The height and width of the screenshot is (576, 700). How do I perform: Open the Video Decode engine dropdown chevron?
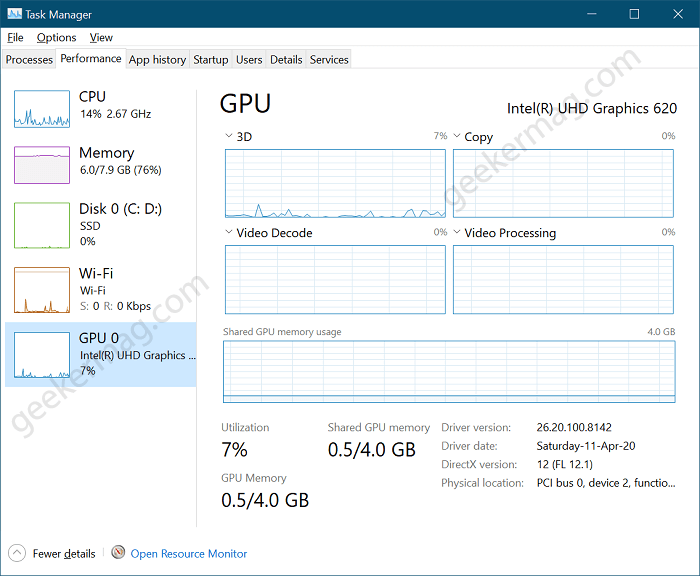(x=229, y=232)
